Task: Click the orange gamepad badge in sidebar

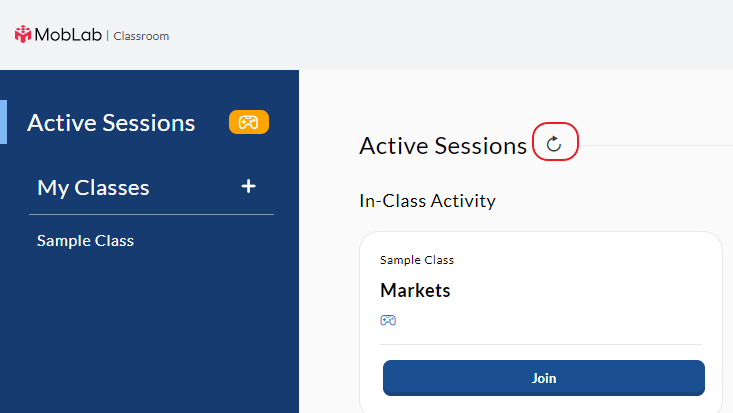Action: coord(249,122)
